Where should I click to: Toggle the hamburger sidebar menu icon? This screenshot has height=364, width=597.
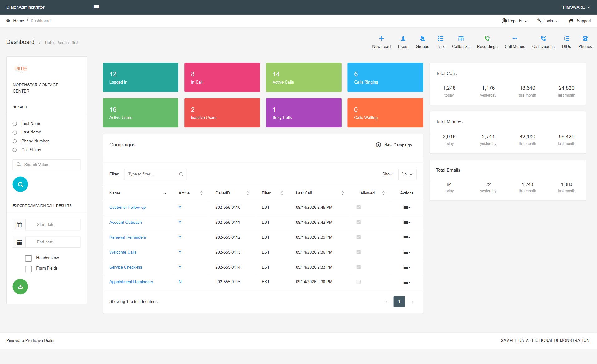(96, 7)
